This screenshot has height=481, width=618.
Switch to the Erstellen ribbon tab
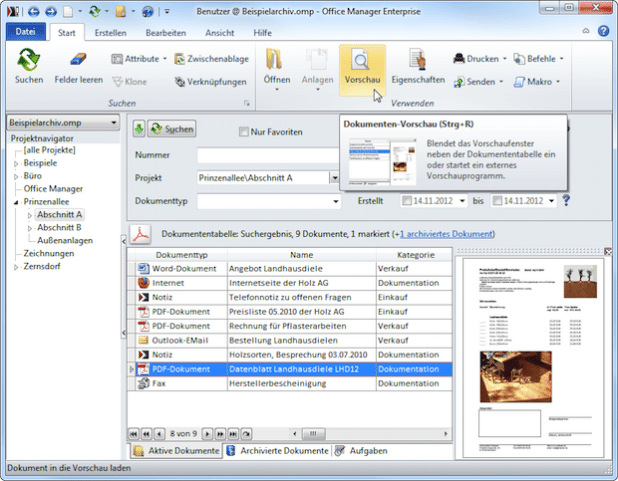(109, 33)
